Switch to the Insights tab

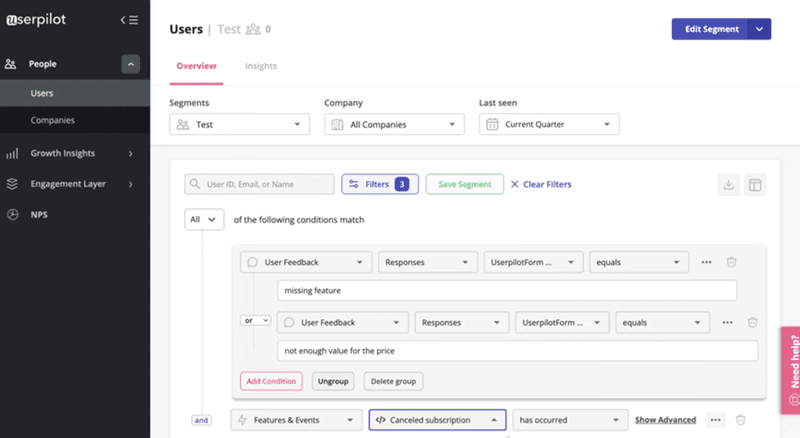tap(261, 66)
